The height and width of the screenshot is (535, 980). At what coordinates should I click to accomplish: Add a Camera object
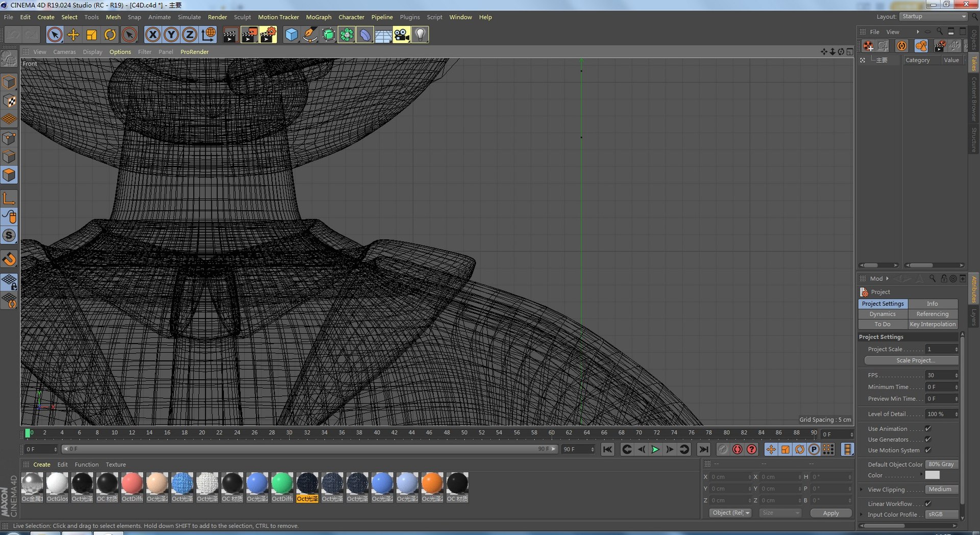[x=402, y=35]
